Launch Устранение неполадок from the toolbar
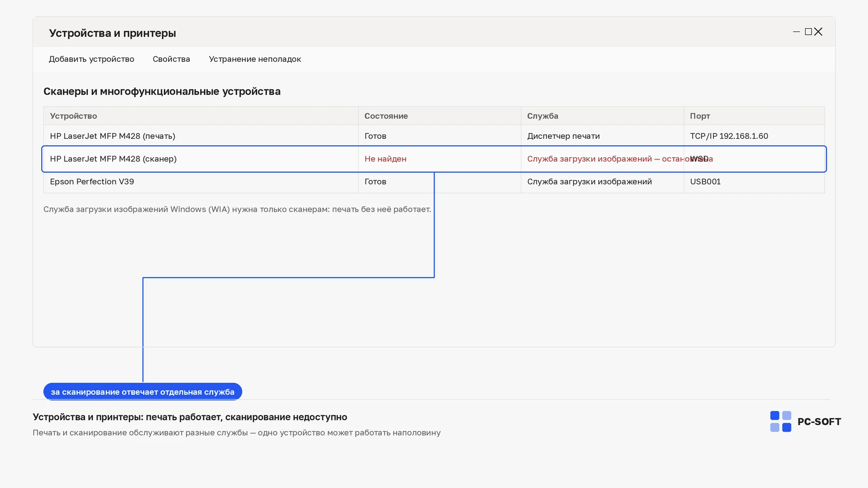 click(255, 59)
